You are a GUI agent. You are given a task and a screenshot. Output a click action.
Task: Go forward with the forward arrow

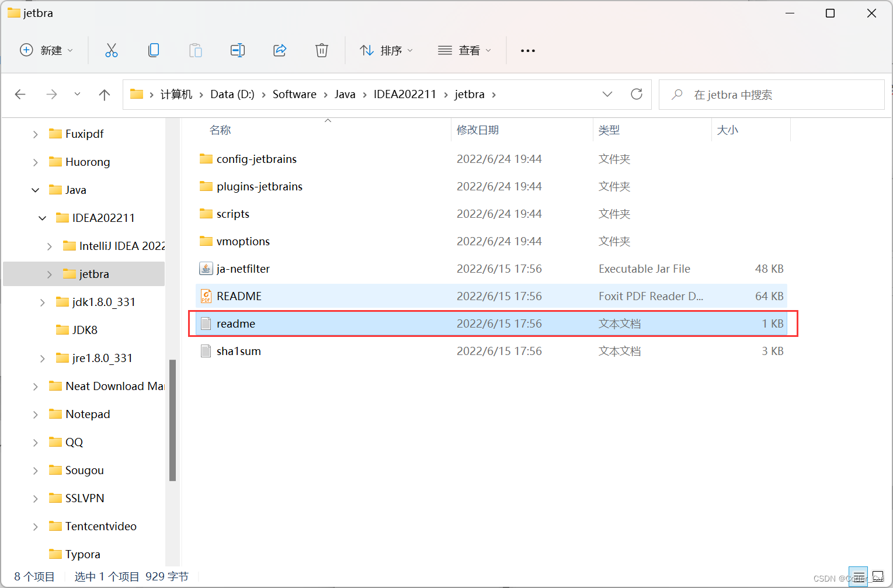51,95
